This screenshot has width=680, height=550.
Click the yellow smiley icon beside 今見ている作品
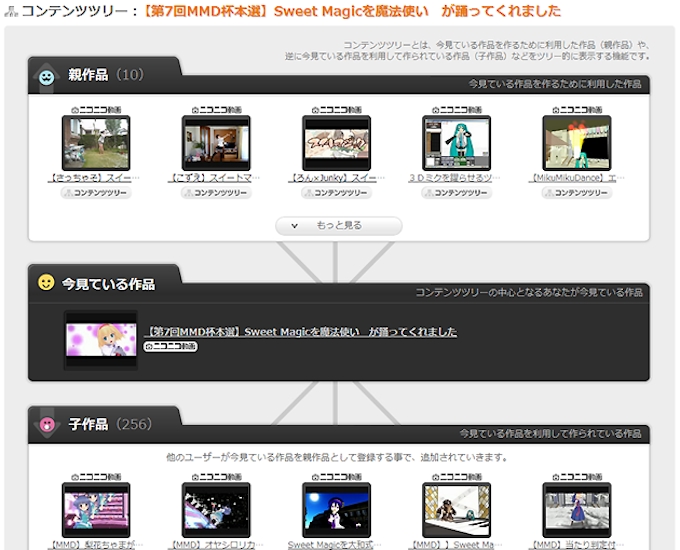pyautogui.click(x=46, y=283)
